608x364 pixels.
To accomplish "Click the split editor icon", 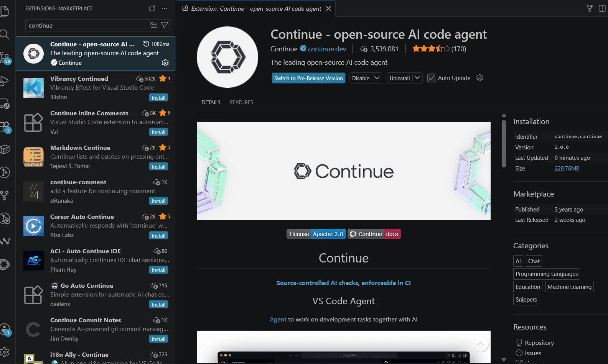I will click(x=602, y=8).
